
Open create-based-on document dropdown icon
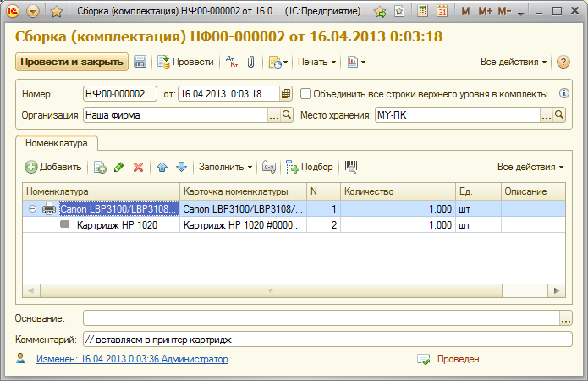click(278, 63)
